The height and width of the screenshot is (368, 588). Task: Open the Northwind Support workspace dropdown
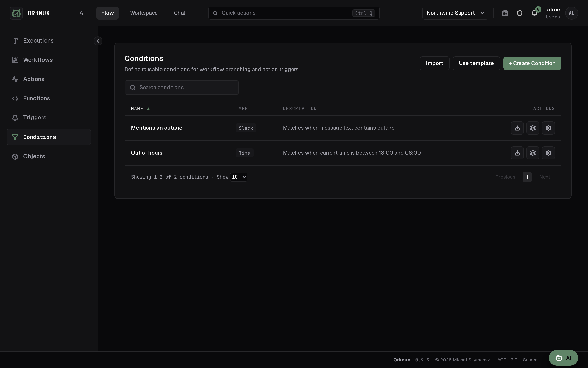tap(455, 13)
